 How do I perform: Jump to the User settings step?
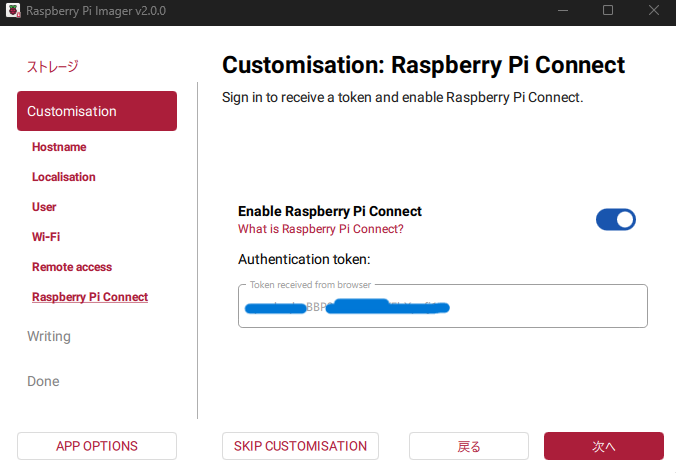tap(44, 207)
